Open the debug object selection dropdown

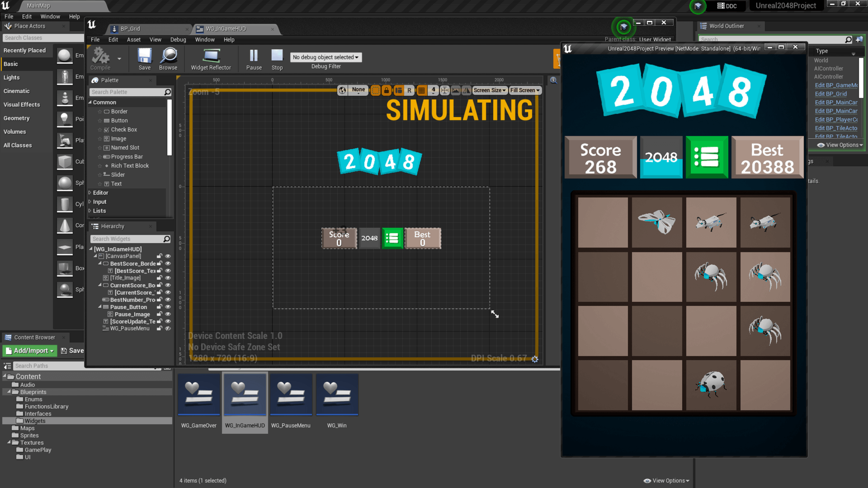pos(326,57)
